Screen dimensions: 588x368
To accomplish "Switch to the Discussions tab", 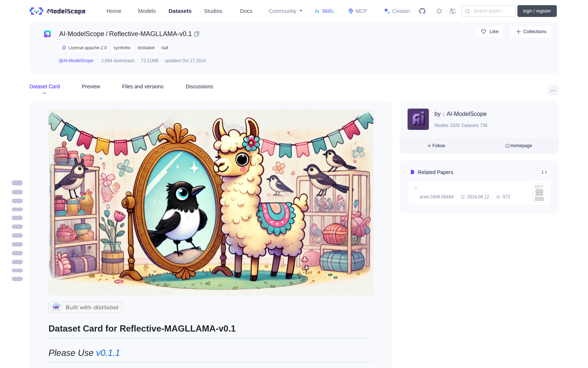I will 199,86.
